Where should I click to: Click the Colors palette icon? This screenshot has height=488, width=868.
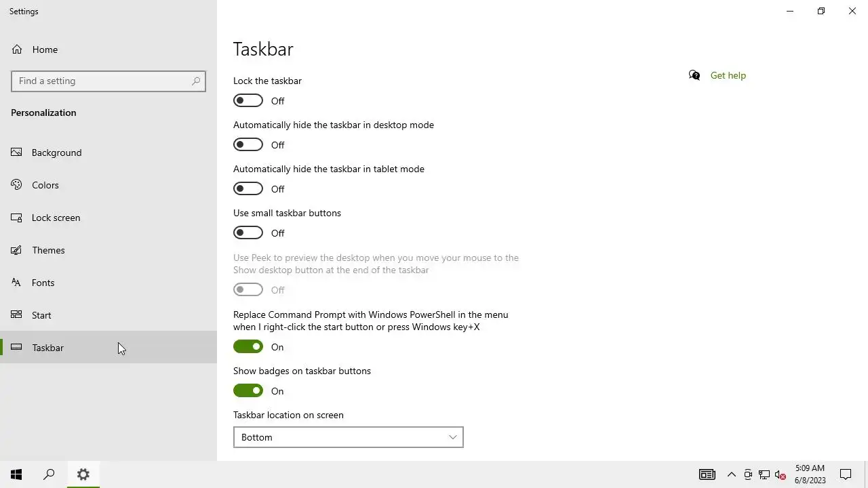(x=17, y=185)
